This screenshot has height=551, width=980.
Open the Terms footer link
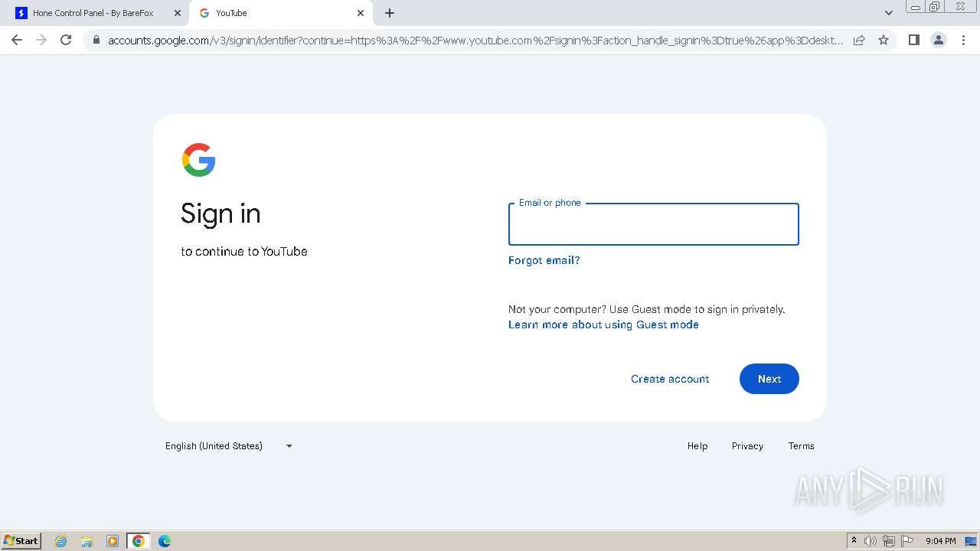802,446
